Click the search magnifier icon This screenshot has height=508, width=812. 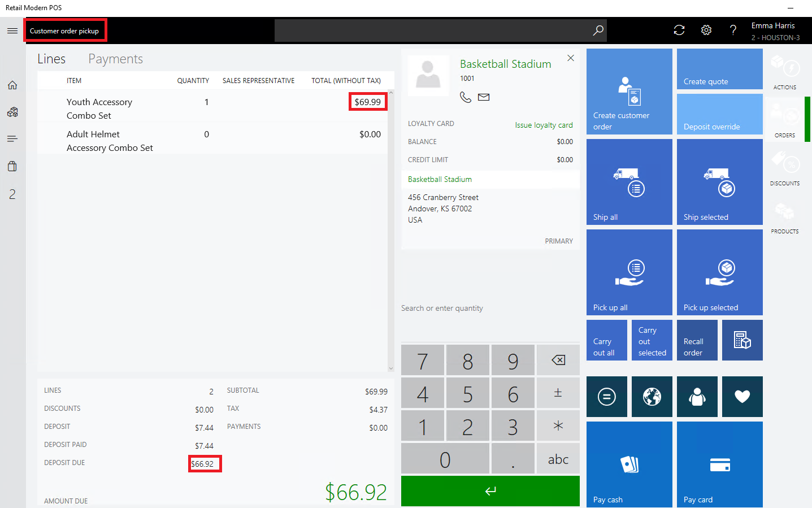click(x=598, y=31)
